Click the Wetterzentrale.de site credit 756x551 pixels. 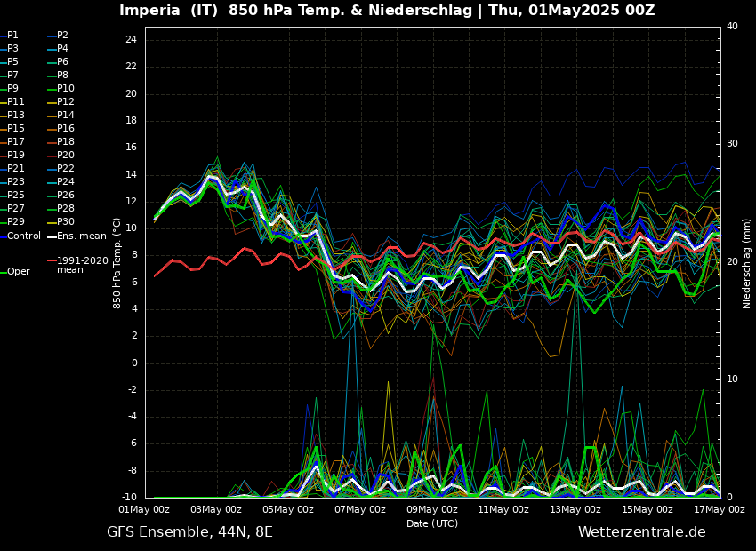pyautogui.click(x=641, y=532)
